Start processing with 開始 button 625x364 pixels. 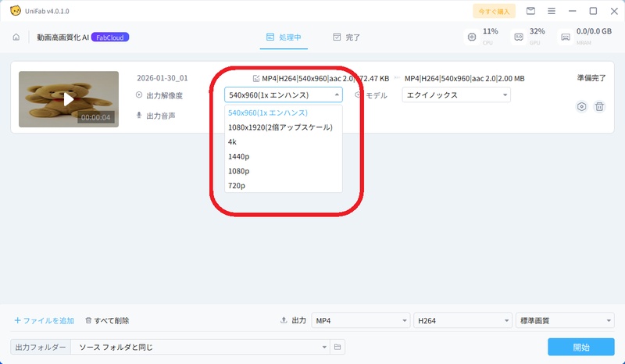click(x=581, y=347)
